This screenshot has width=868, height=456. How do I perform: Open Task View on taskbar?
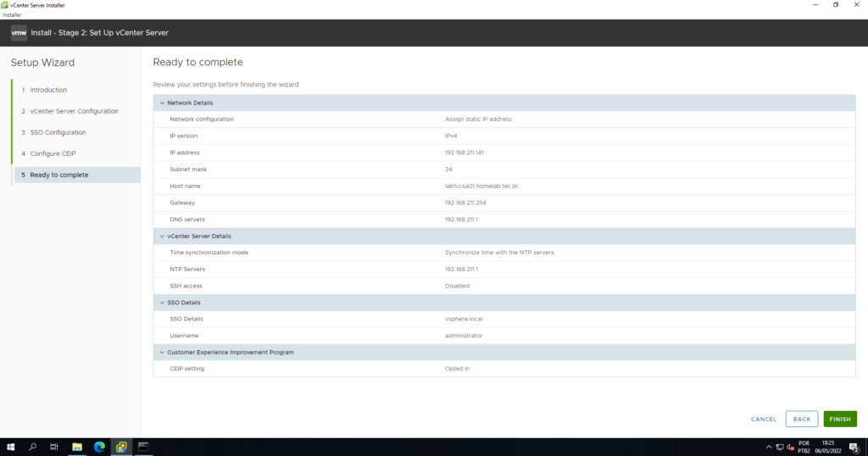tap(53, 448)
